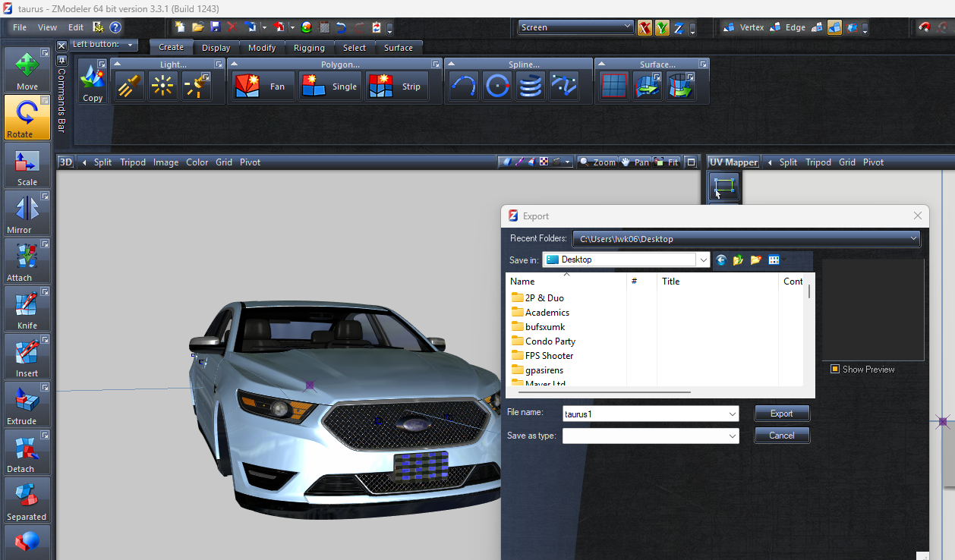Click the Save floppy disk icon
Image resolution: width=955 pixels, height=560 pixels.
tap(215, 27)
